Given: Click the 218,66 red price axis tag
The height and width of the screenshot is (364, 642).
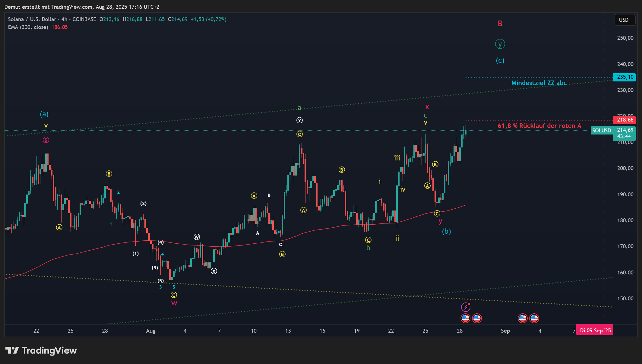Looking at the screenshot, I should pos(625,120).
